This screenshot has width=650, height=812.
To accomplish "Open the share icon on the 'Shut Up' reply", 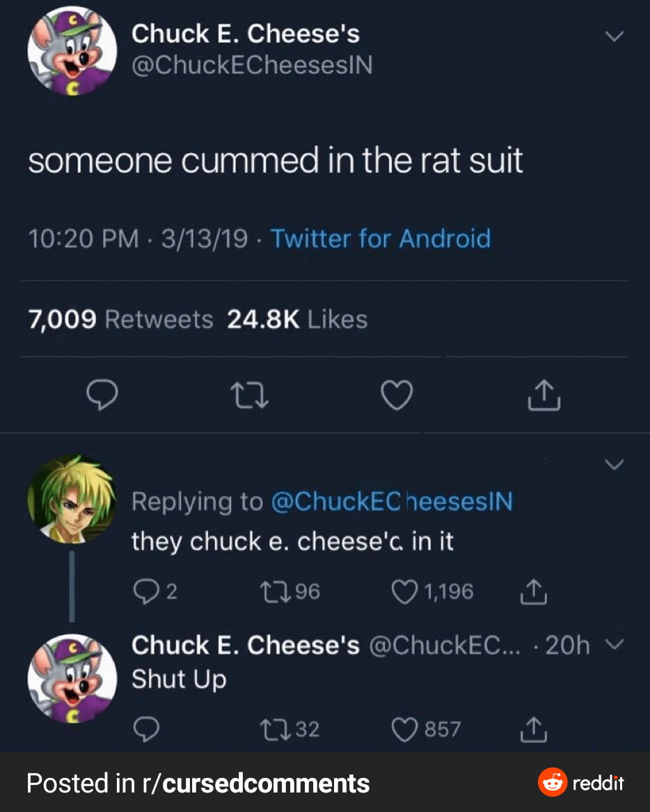I will [533, 728].
